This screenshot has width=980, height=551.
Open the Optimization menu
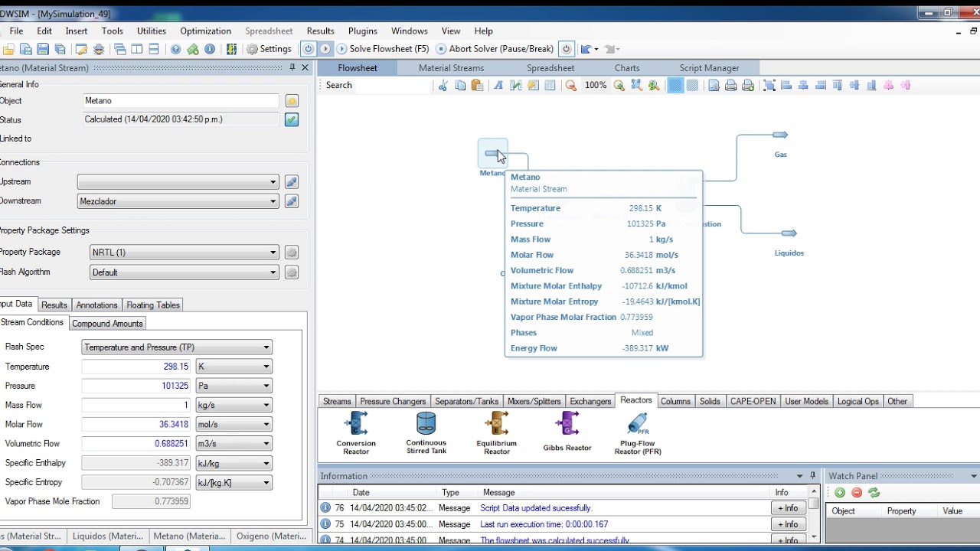point(205,31)
